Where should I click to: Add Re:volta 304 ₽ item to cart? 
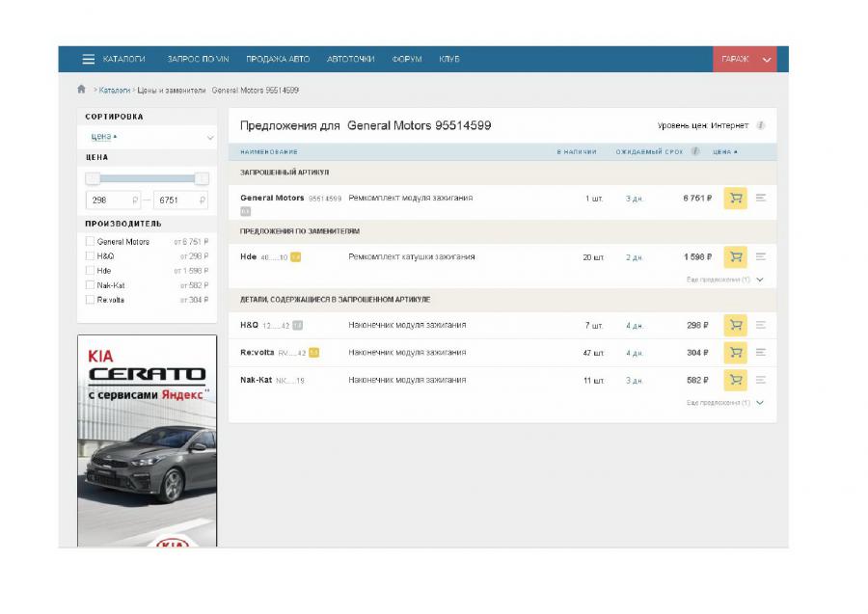tap(735, 353)
